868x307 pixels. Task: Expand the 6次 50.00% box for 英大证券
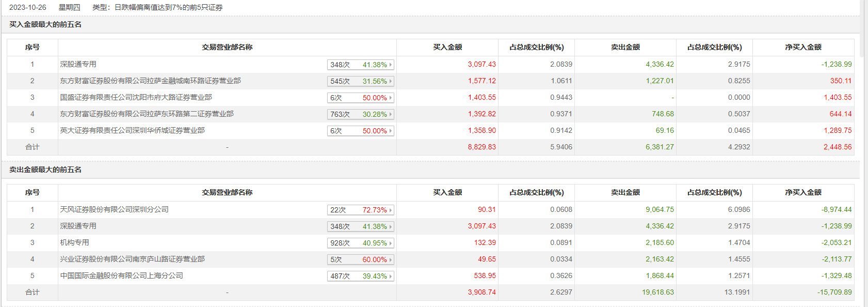pyautogui.click(x=360, y=131)
